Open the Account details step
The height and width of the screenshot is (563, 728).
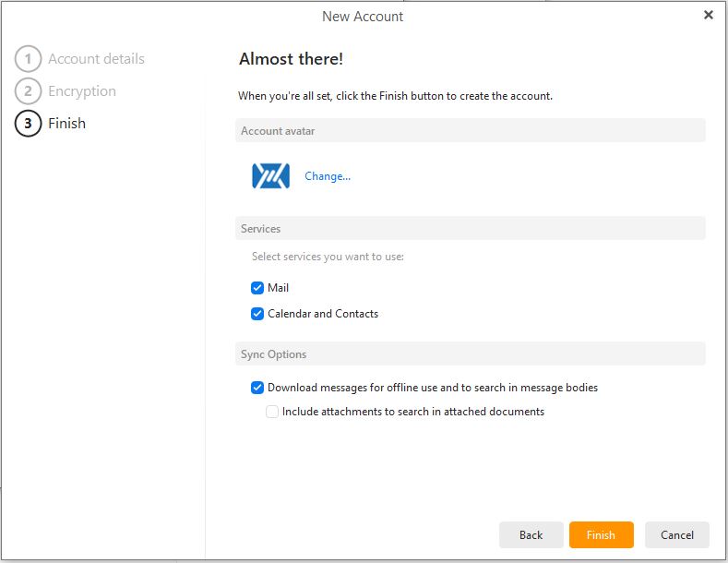point(96,59)
